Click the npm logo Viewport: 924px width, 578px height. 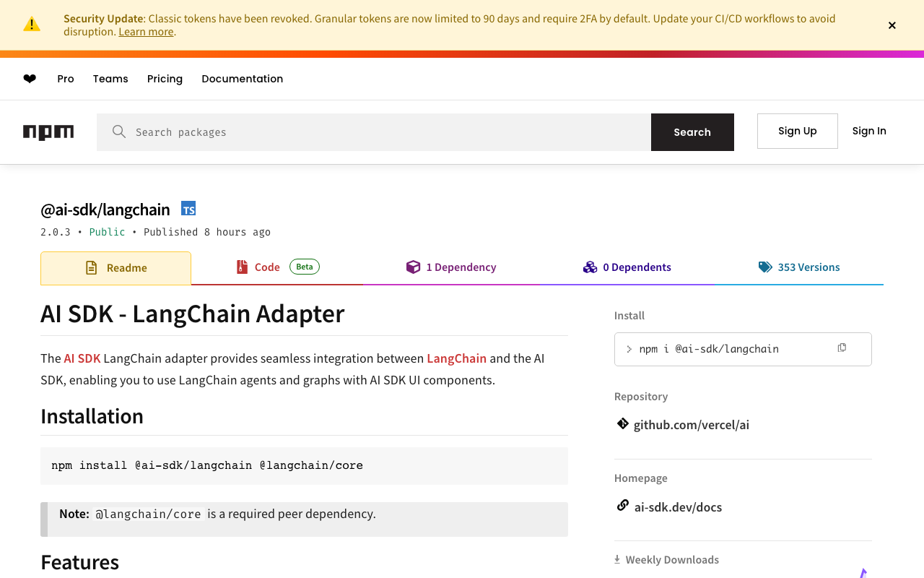(x=48, y=132)
